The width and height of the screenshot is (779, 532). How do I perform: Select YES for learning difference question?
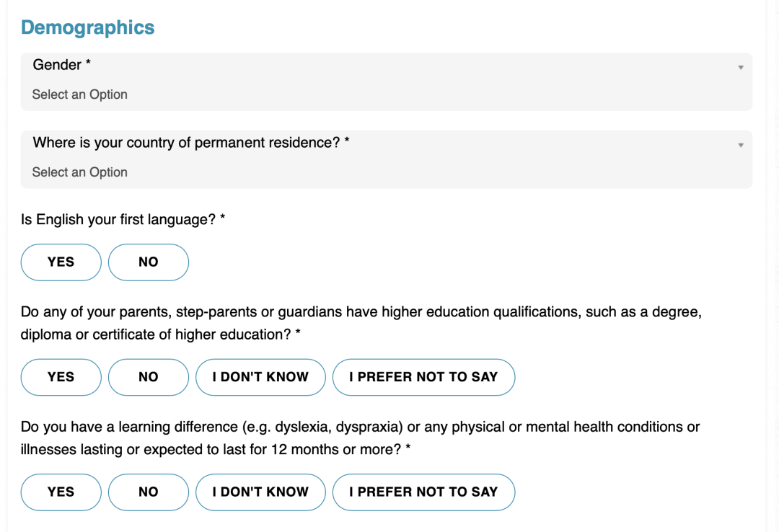[x=61, y=492]
